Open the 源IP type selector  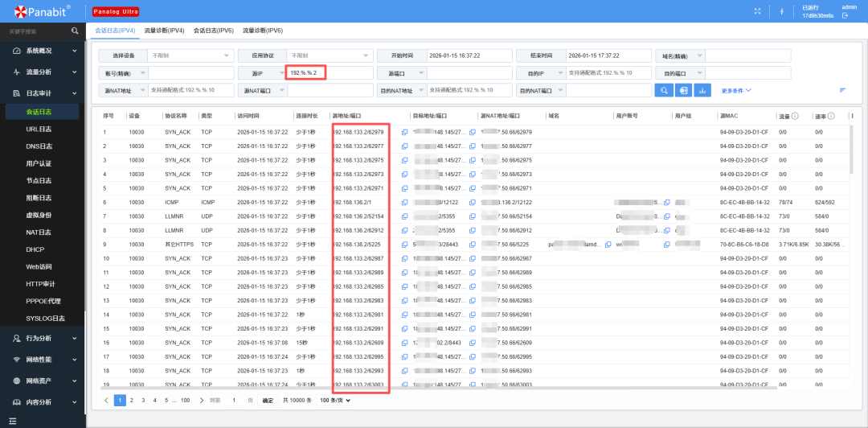tap(262, 73)
